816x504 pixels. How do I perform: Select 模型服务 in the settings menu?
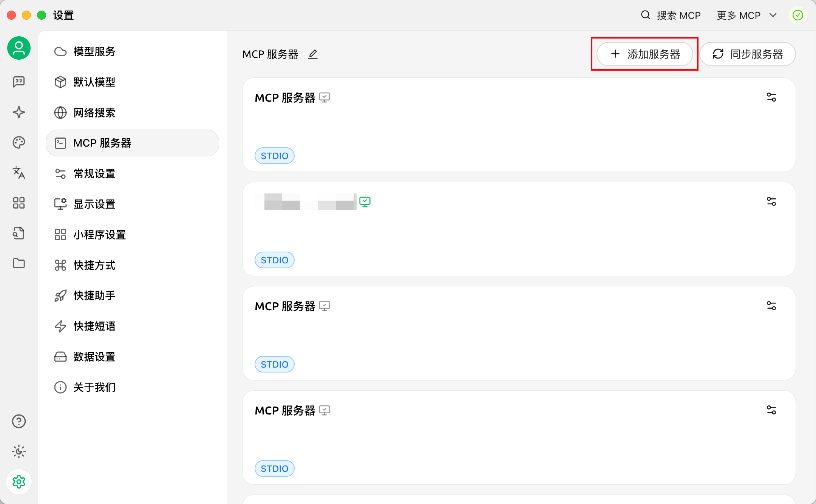94,51
